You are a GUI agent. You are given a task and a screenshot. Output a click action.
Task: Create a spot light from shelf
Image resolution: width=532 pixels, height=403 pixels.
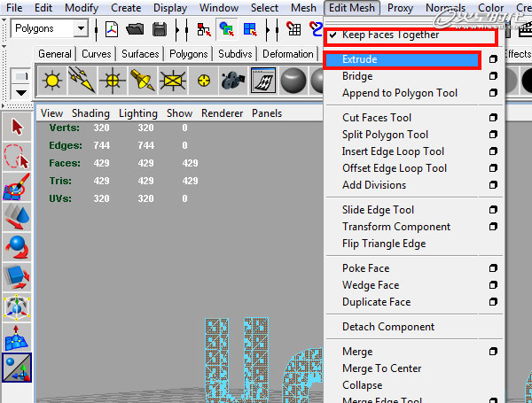coord(142,81)
